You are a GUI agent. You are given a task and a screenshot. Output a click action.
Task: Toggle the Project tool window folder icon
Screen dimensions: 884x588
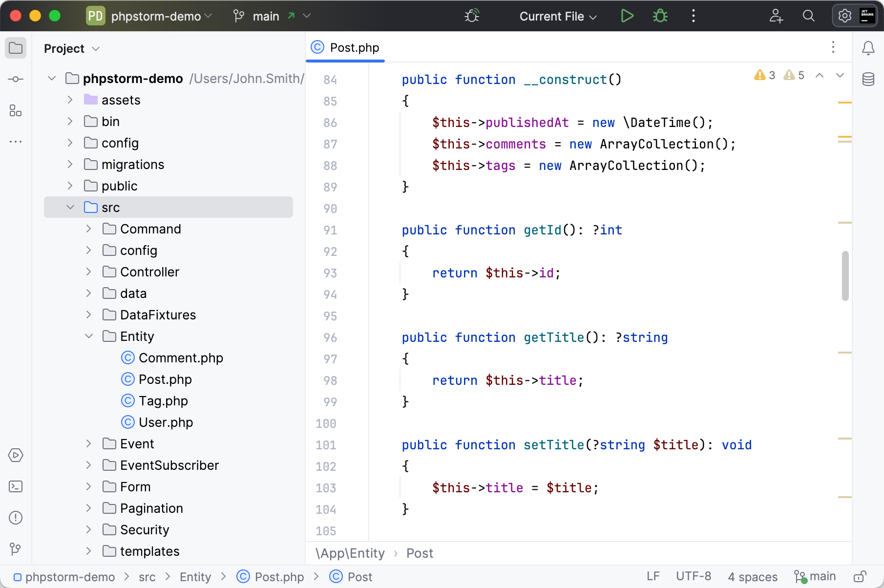(16, 48)
